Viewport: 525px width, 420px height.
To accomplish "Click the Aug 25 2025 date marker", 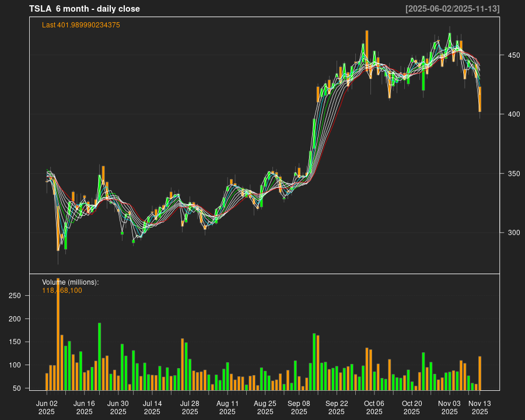I will coord(265,407).
